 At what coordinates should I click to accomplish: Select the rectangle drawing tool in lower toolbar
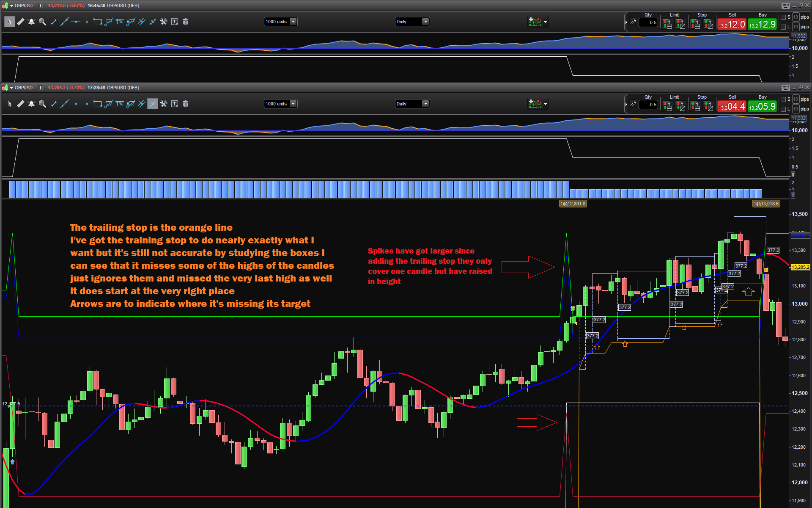coord(97,104)
